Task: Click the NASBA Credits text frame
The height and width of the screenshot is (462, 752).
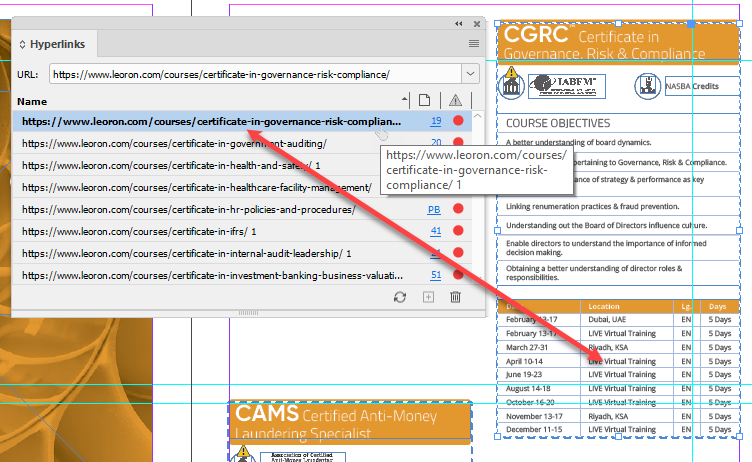Action: tap(702, 86)
